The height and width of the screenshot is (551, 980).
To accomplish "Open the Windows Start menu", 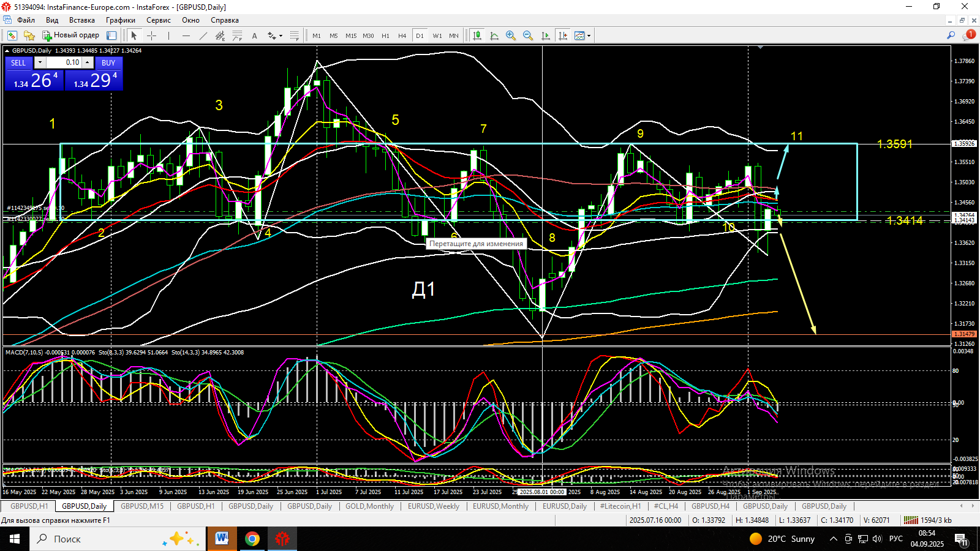I will (15, 539).
